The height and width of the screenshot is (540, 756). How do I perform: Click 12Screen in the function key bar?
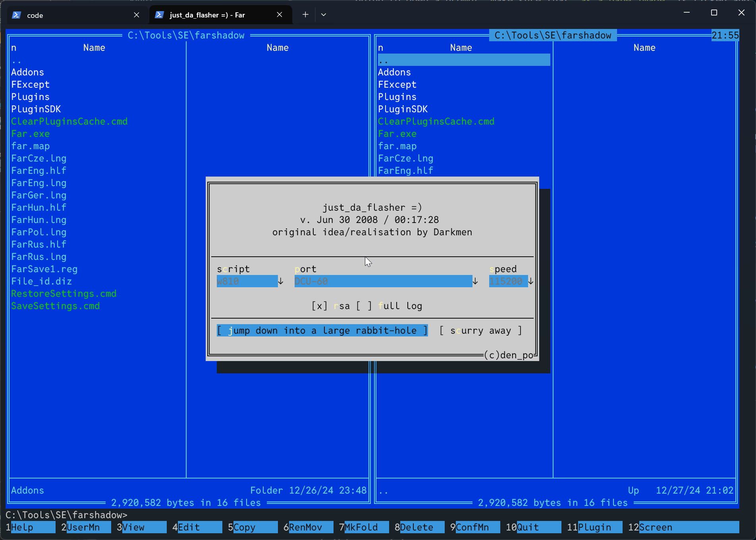(x=684, y=527)
